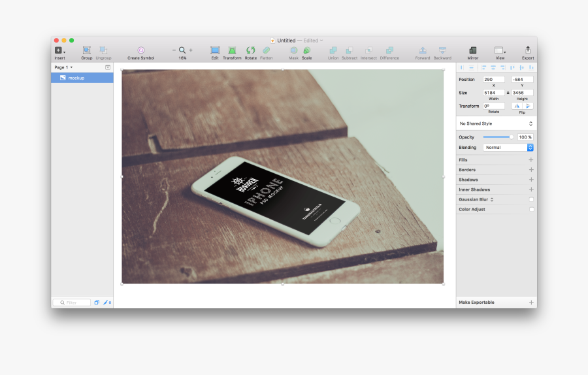Toggle the size proportions lock
The width and height of the screenshot is (588, 375).
[508, 93]
